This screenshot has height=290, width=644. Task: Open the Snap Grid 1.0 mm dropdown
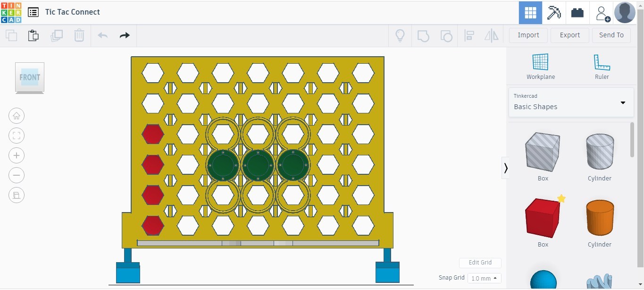pyautogui.click(x=485, y=278)
